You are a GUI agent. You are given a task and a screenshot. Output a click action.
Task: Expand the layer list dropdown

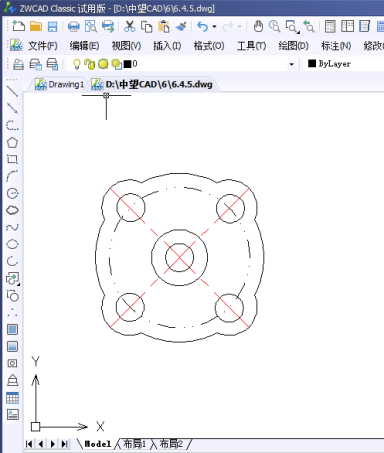pos(292,64)
